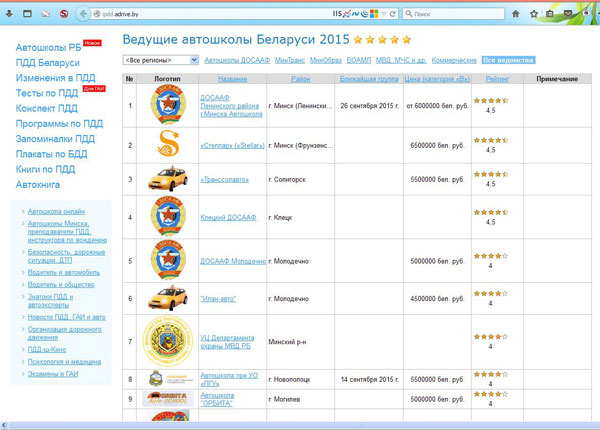Click the ОРБИТА Auto-School logo
The width and height of the screenshot is (600, 430).
point(167,399)
